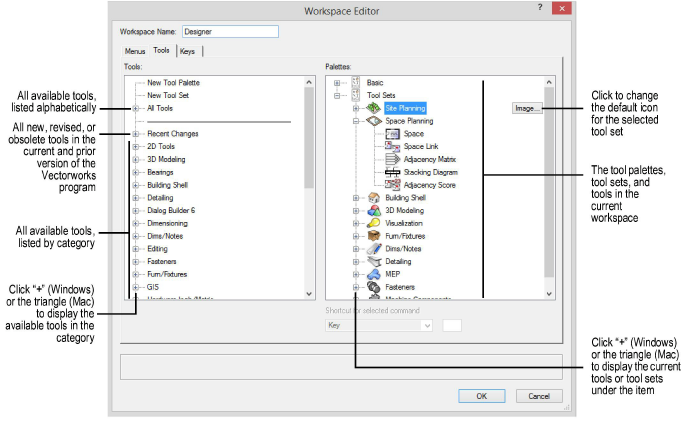Screen dimensions: 686x437
Task: Confirm with the OK button
Action: pos(482,396)
